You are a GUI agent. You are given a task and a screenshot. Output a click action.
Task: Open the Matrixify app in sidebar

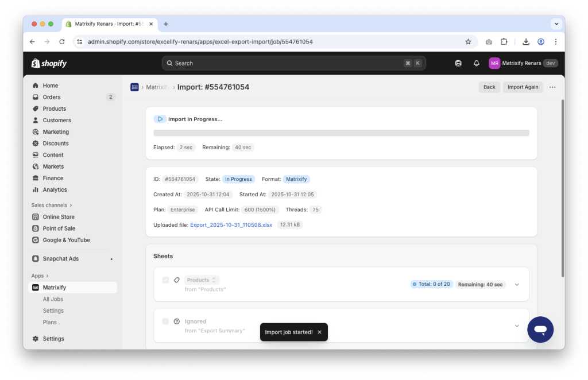pyautogui.click(x=53, y=287)
